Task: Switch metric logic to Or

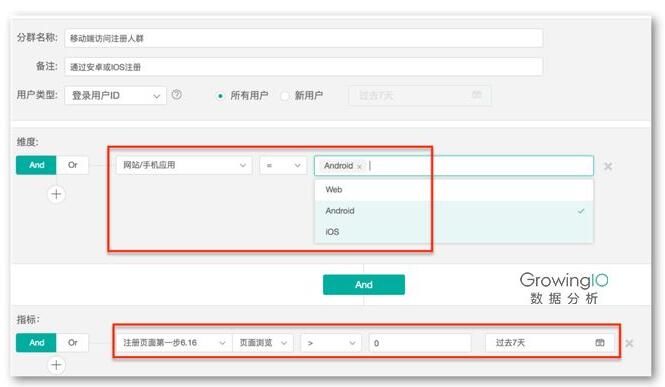Action: click(x=73, y=342)
